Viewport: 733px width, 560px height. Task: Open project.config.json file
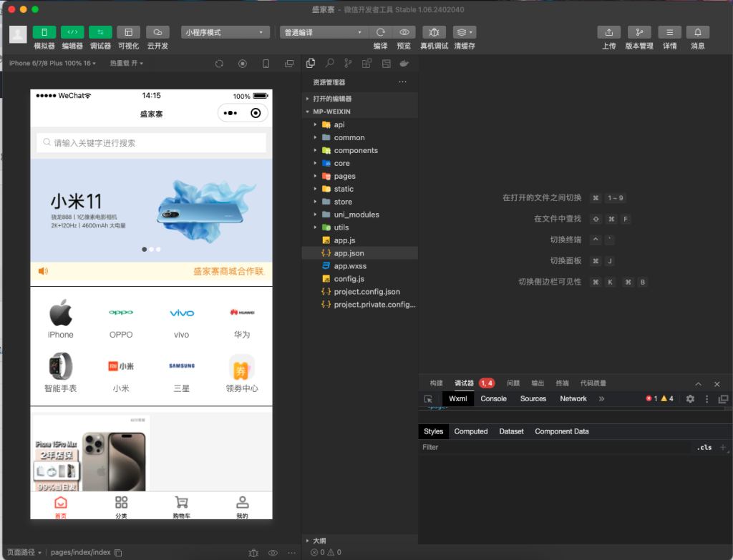click(360, 291)
